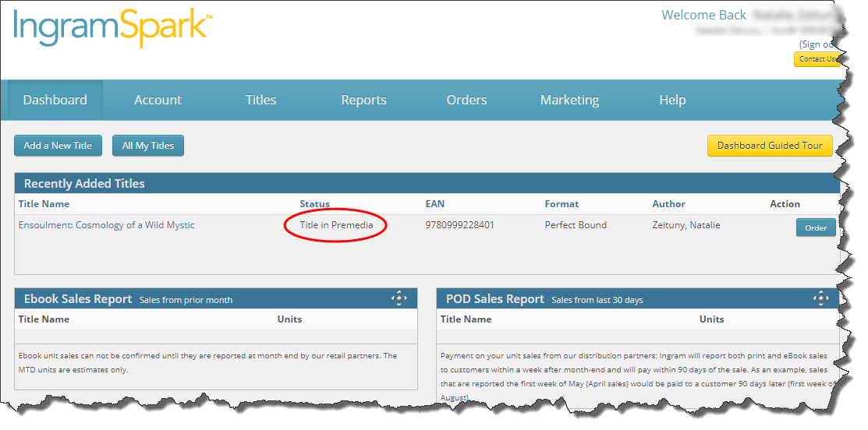Click the Contact Us button

click(x=817, y=59)
